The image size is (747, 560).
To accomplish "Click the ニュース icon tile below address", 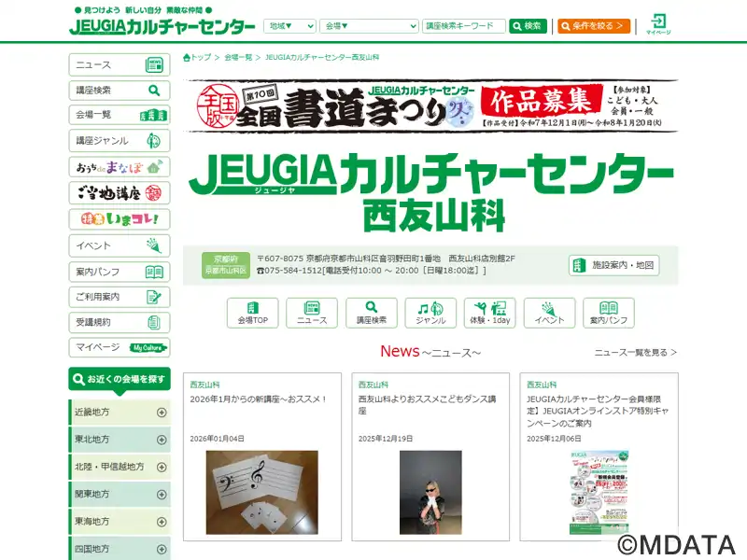I will click(x=312, y=313).
